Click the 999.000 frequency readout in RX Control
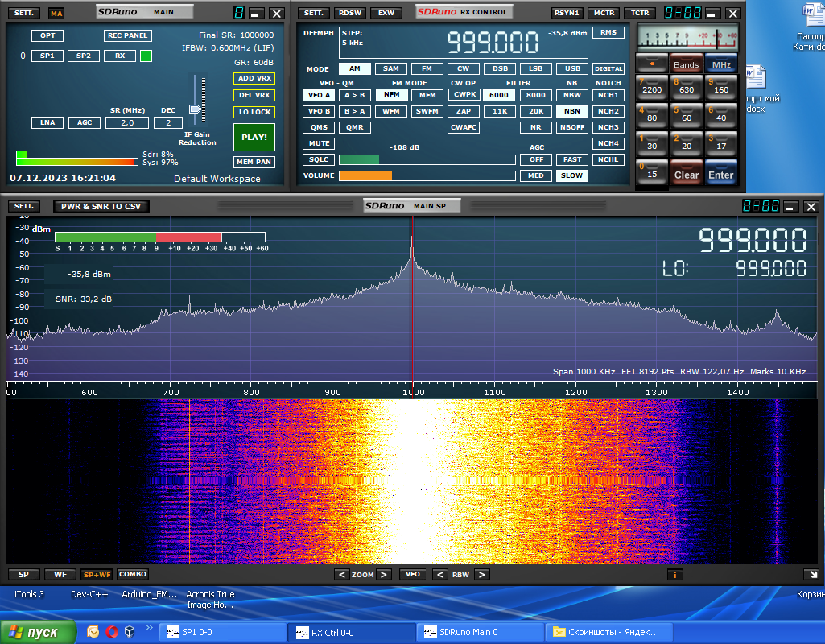Viewport: 825px width, 644px height. coord(493,42)
